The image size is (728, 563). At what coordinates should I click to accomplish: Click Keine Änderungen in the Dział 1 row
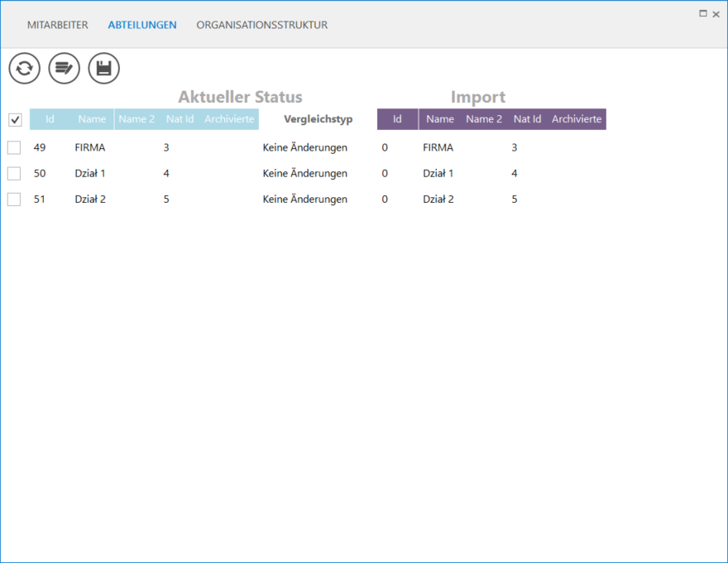(305, 173)
